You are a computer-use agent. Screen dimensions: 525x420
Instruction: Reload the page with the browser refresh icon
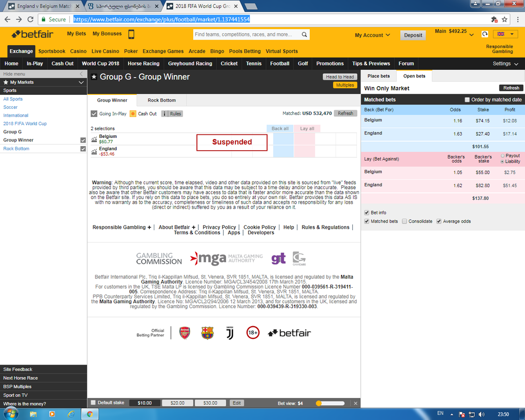pos(30,19)
